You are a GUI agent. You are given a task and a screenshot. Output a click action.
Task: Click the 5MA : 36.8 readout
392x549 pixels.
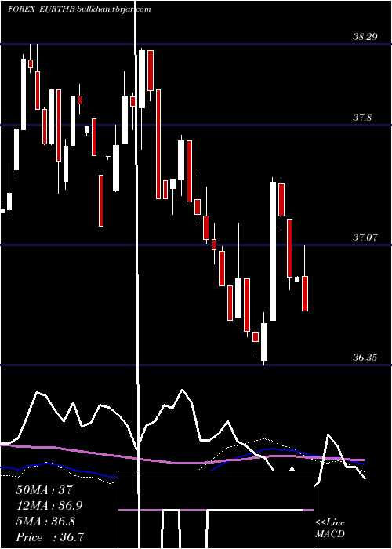point(45,522)
